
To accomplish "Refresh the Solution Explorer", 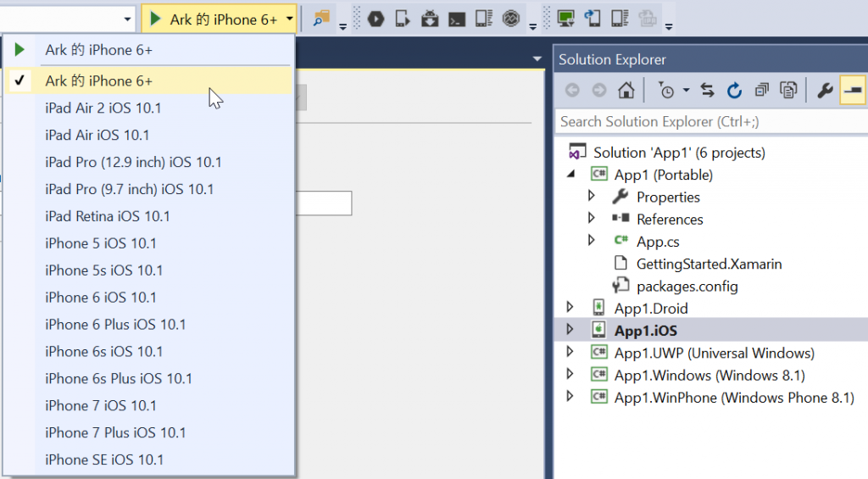I will [x=734, y=90].
